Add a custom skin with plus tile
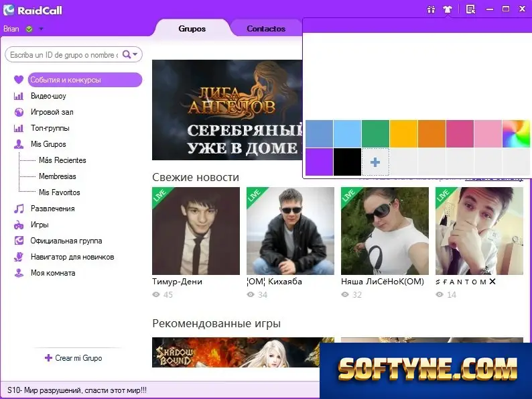 coord(375,162)
